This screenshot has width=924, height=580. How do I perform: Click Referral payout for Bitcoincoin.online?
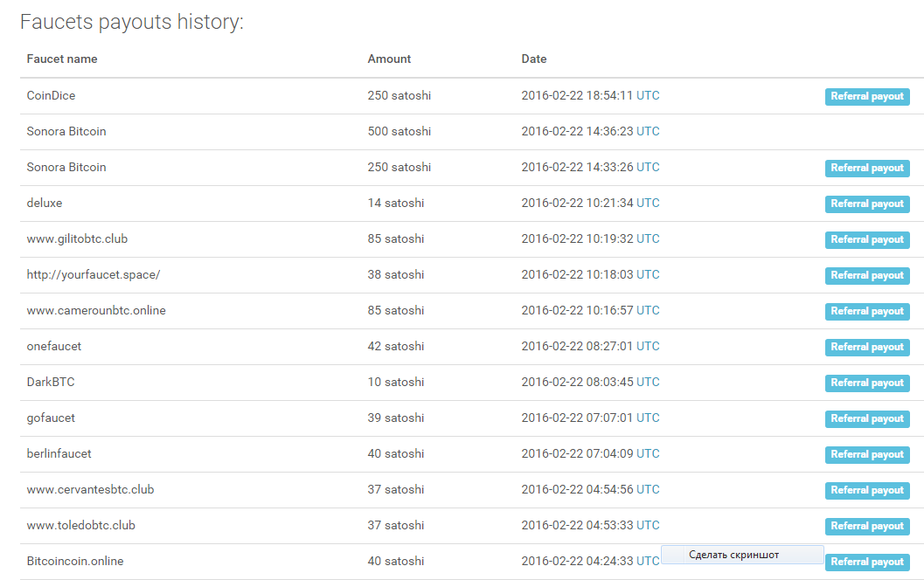tap(867, 563)
